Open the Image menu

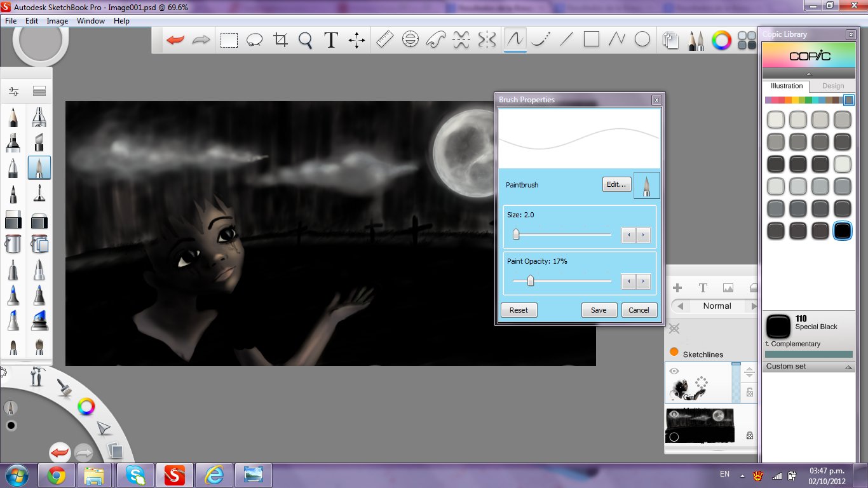(57, 21)
